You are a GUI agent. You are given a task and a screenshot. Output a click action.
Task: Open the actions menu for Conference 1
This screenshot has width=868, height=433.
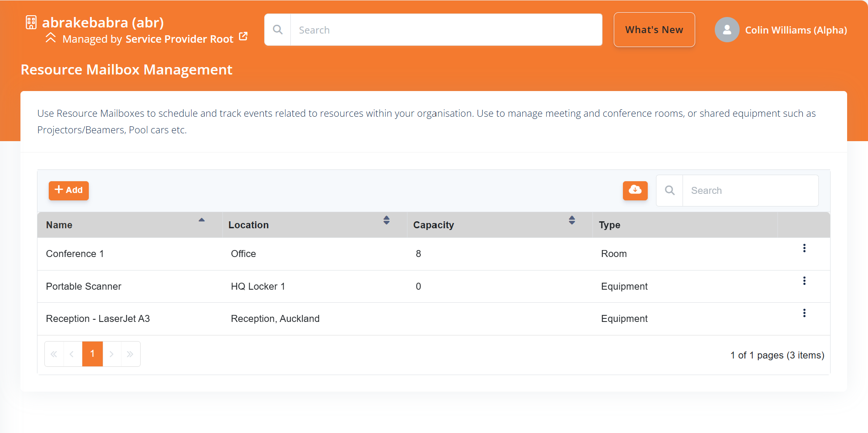point(804,248)
